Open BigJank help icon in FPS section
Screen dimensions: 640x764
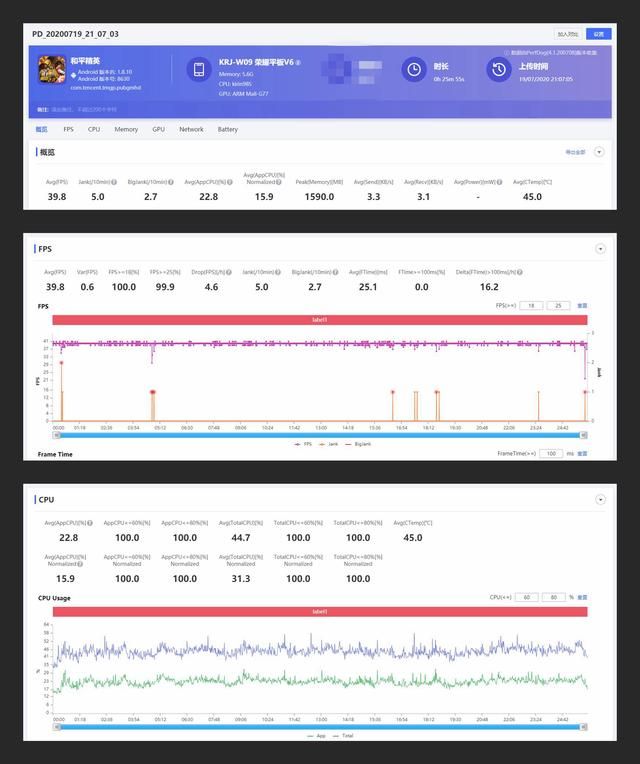click(x=335, y=272)
